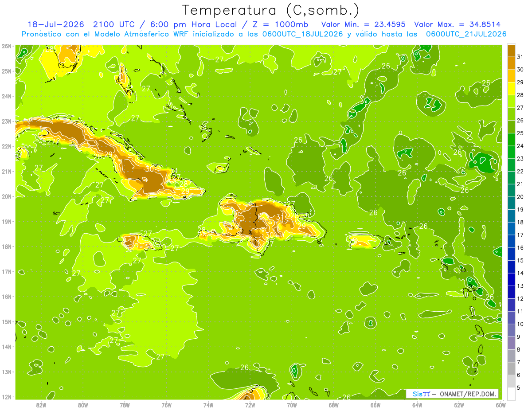The height and width of the screenshot is (411, 532).
Task: Click the 15 label on the color scale
Action: click(520, 260)
